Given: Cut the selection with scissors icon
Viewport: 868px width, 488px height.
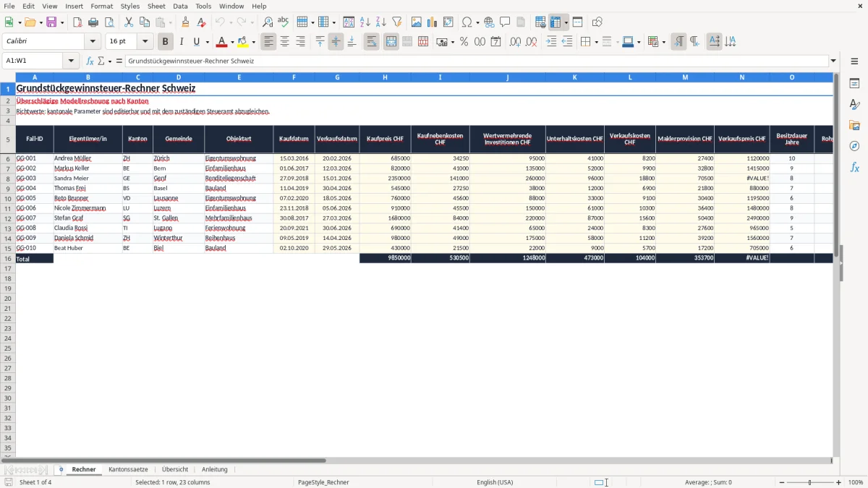Looking at the screenshot, I should [129, 22].
